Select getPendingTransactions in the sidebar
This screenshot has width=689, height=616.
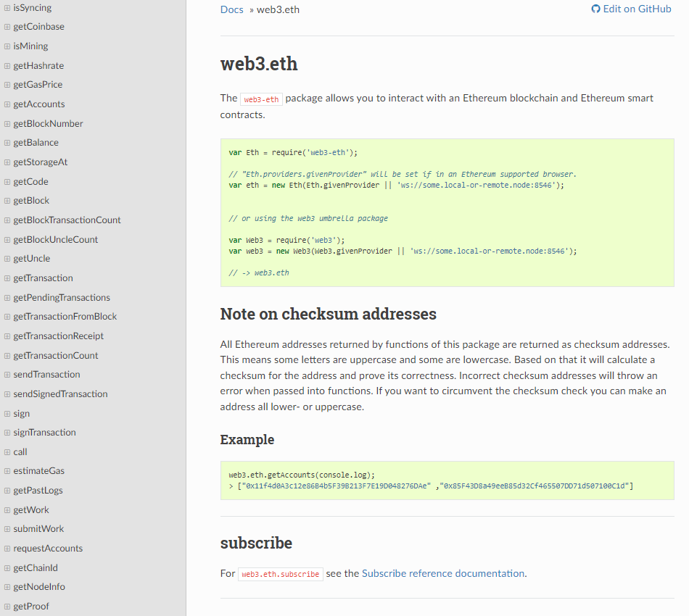click(x=61, y=296)
